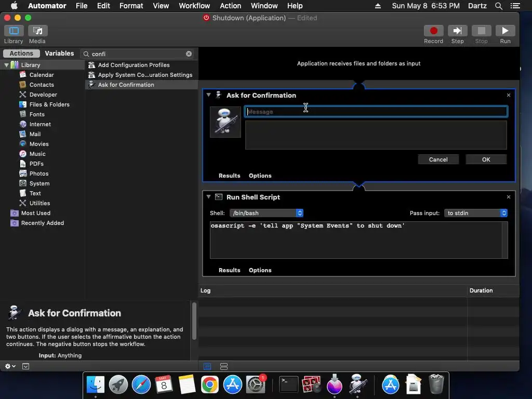
Task: Open the Workflow menu
Action: pyautogui.click(x=194, y=6)
